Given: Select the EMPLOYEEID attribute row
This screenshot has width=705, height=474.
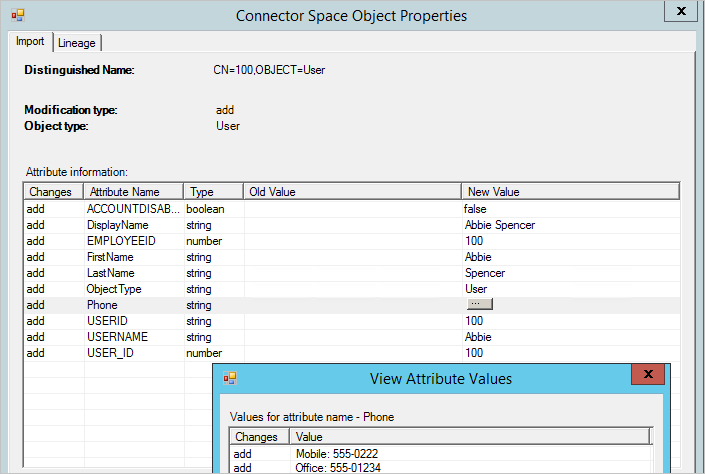Looking at the screenshot, I should [352, 241].
